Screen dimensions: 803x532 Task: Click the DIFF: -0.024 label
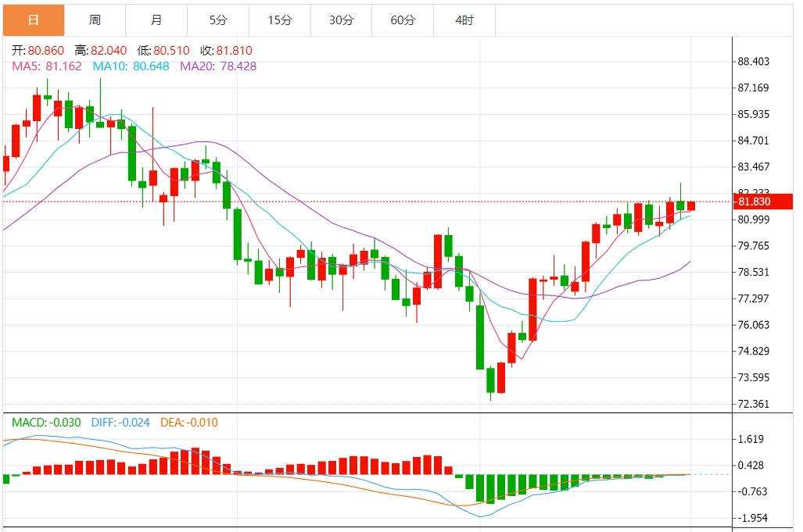click(120, 423)
